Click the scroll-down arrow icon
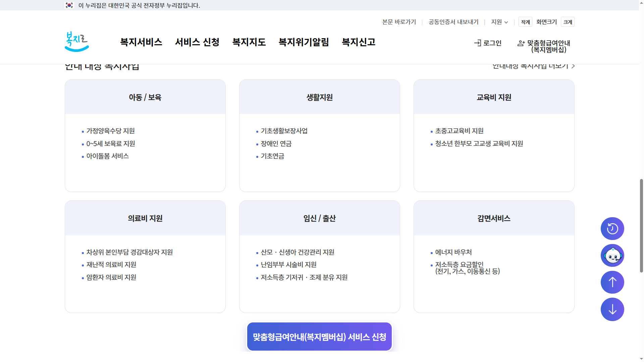The image size is (644, 362). pos(612,309)
